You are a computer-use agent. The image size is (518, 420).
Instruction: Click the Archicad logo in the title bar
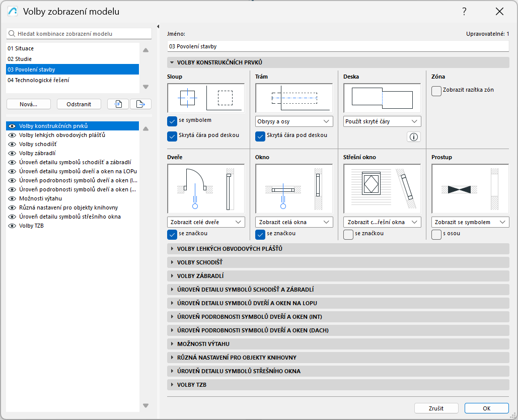(12, 12)
